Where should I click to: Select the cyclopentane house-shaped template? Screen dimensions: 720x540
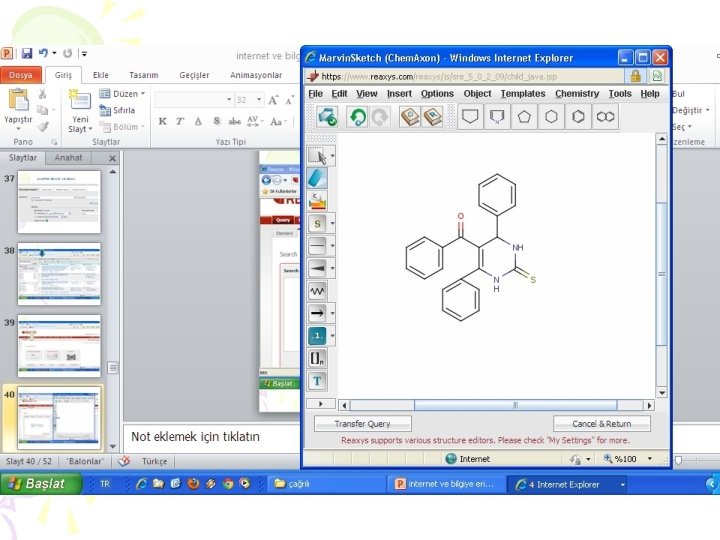(470, 117)
